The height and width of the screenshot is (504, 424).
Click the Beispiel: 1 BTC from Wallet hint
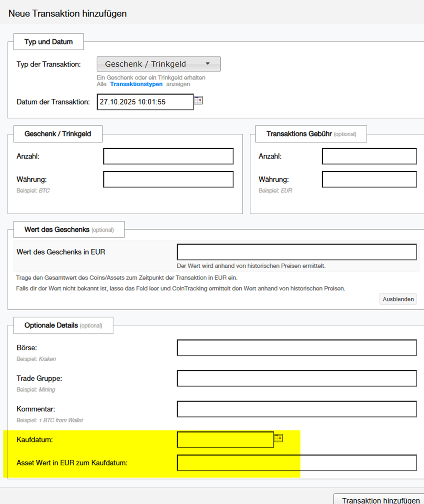click(50, 420)
